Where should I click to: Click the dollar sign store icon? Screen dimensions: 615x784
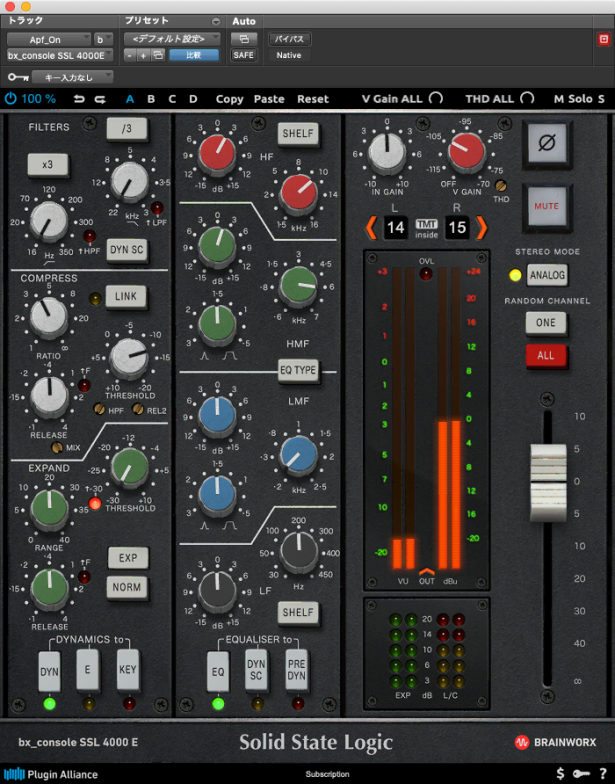point(560,774)
